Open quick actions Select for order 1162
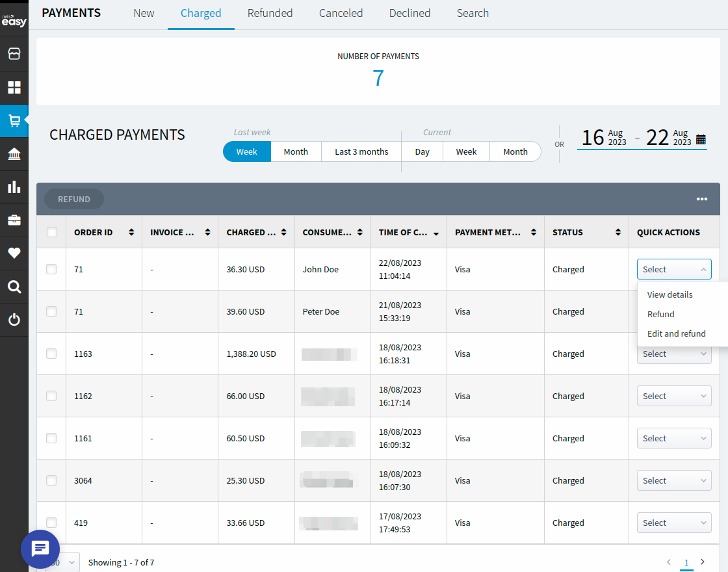 point(674,396)
